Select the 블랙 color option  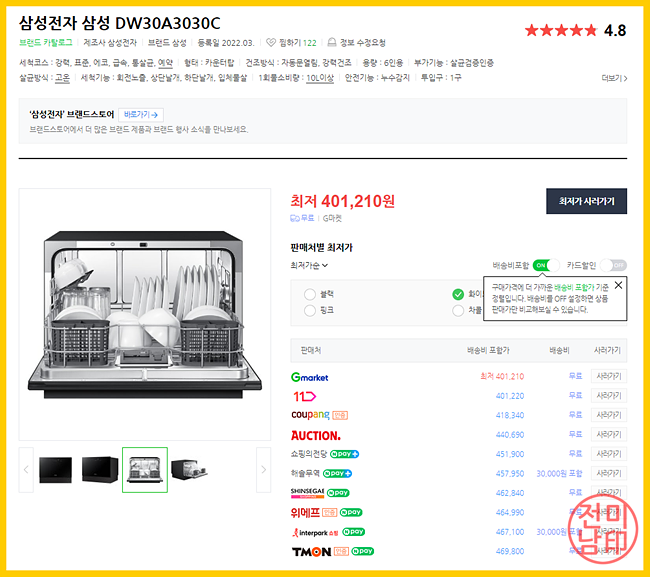click(310, 294)
